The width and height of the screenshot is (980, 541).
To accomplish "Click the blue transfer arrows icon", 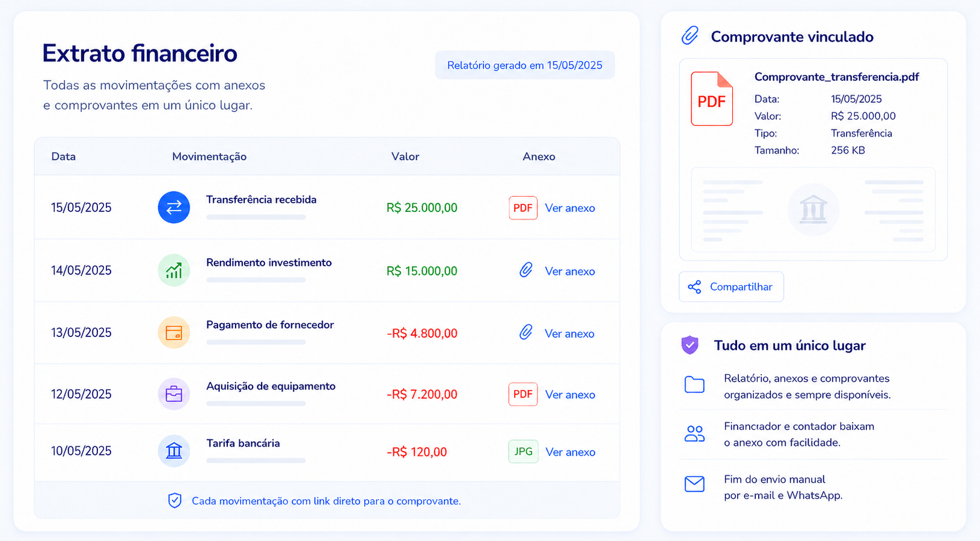I will [x=174, y=207].
